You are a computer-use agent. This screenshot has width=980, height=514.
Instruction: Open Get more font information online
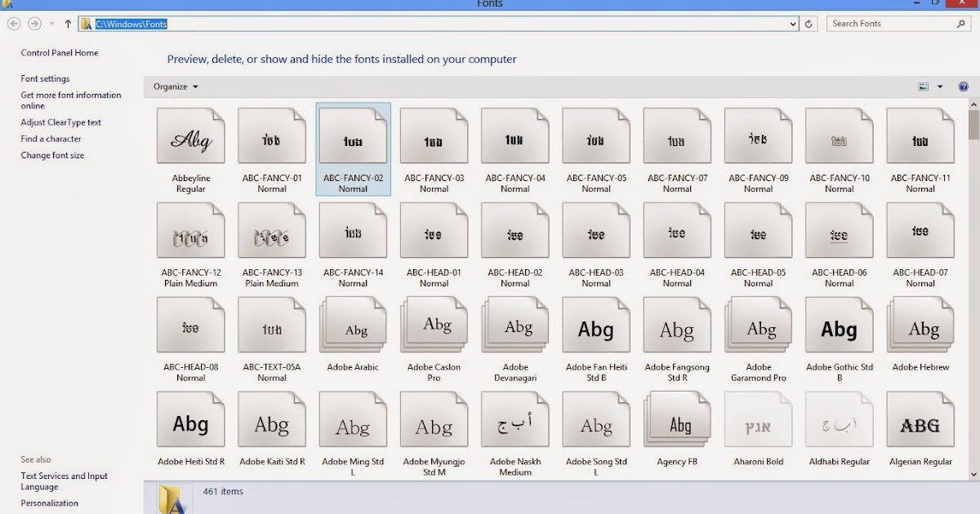pos(71,100)
